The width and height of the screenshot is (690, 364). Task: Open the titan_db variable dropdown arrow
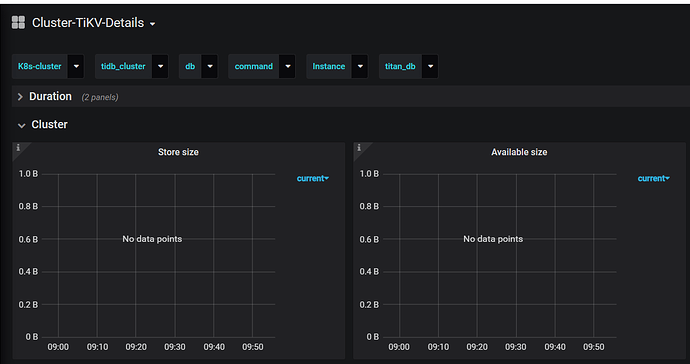click(430, 66)
